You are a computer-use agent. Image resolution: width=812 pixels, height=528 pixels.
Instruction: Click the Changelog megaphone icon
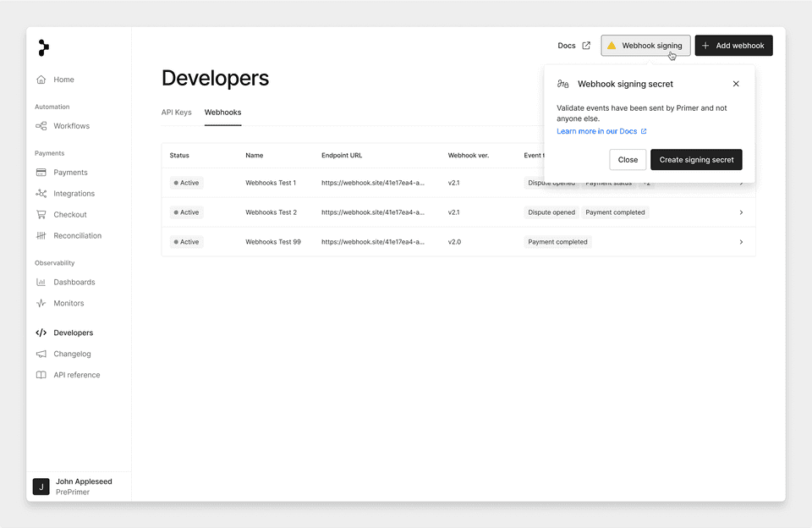[41, 354]
